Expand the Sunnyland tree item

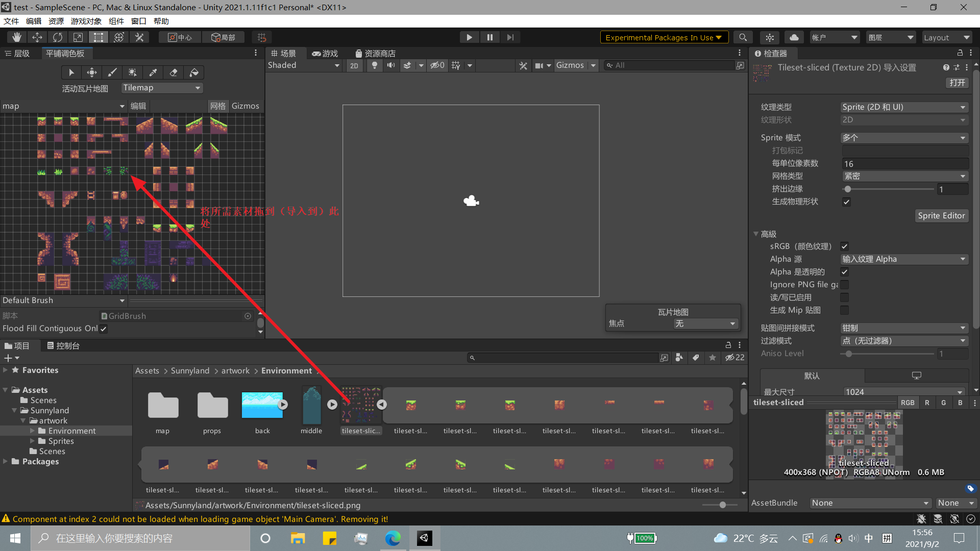(x=15, y=410)
